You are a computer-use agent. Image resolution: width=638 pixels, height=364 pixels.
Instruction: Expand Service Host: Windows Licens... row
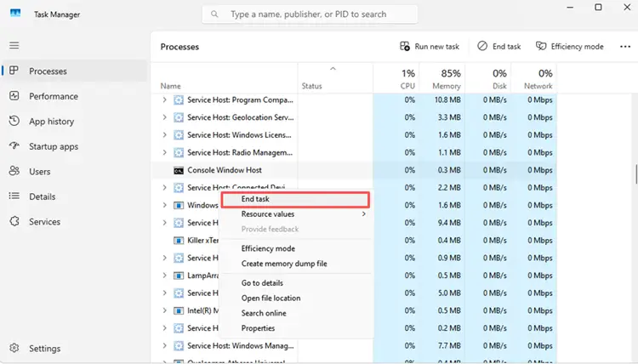tap(164, 134)
